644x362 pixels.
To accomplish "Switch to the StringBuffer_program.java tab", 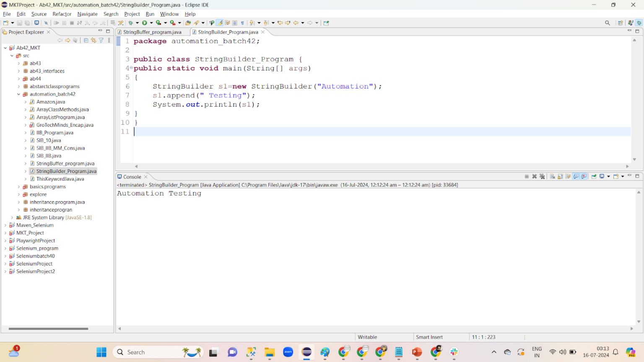I will point(152,32).
